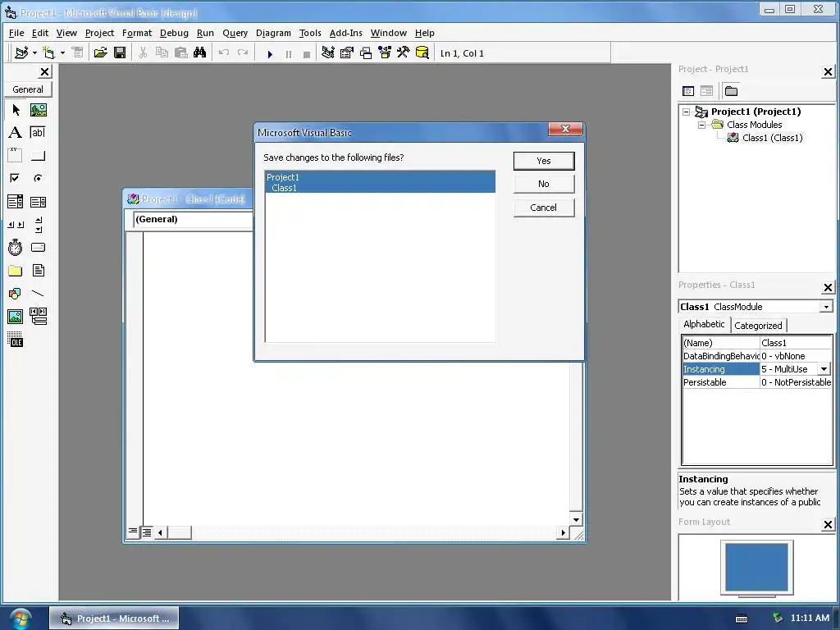Screen dimensions: 840x630
Task: Select the OptionButton control in the toolbox
Action: tap(38, 178)
